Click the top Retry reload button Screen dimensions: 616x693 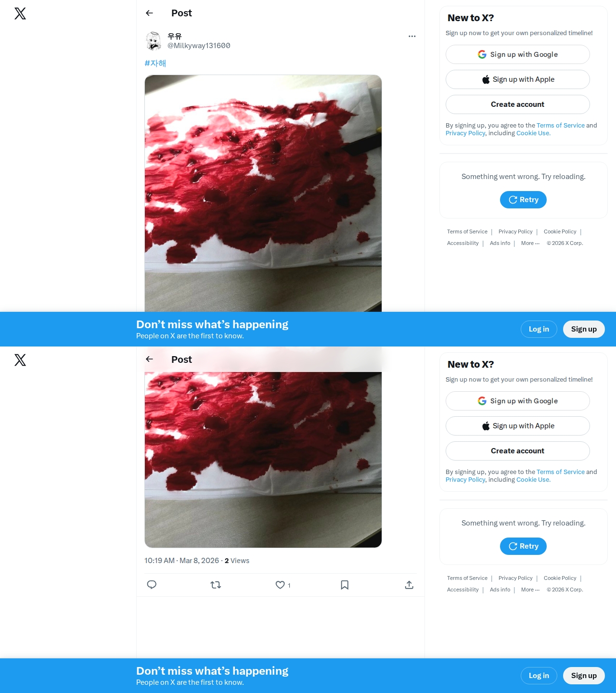[523, 200]
